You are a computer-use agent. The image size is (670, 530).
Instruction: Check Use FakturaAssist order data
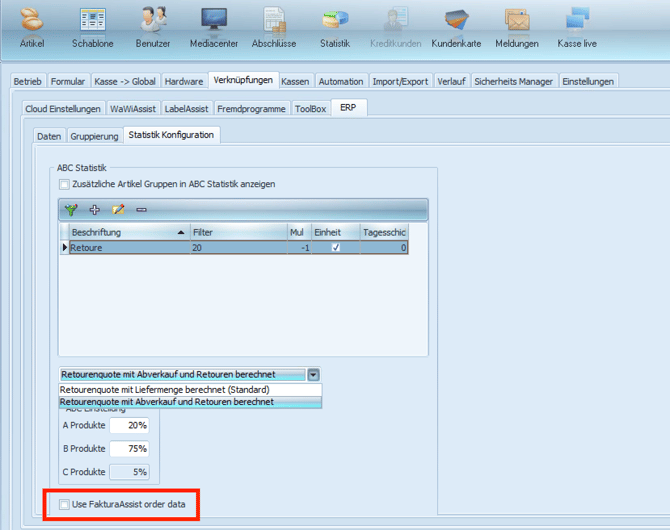coord(65,504)
